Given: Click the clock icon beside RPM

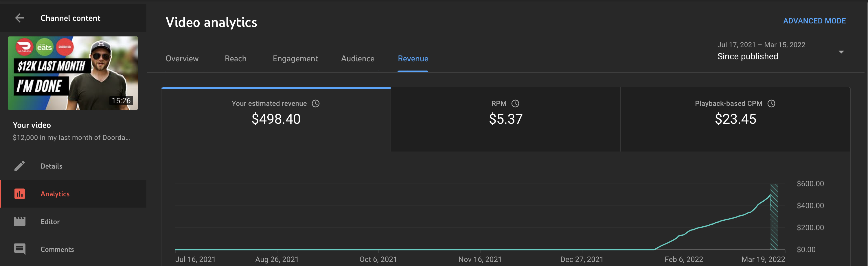Looking at the screenshot, I should (x=515, y=104).
